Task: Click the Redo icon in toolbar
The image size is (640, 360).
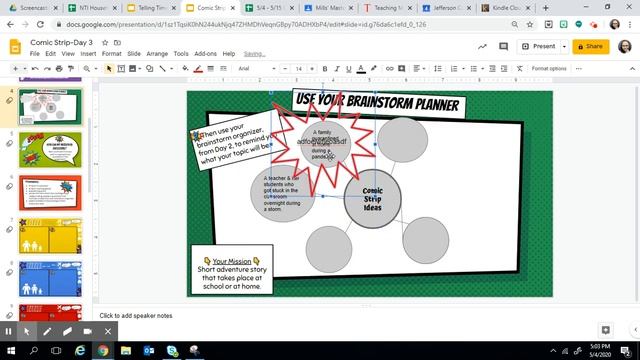Action: pyautogui.click(x=47, y=69)
